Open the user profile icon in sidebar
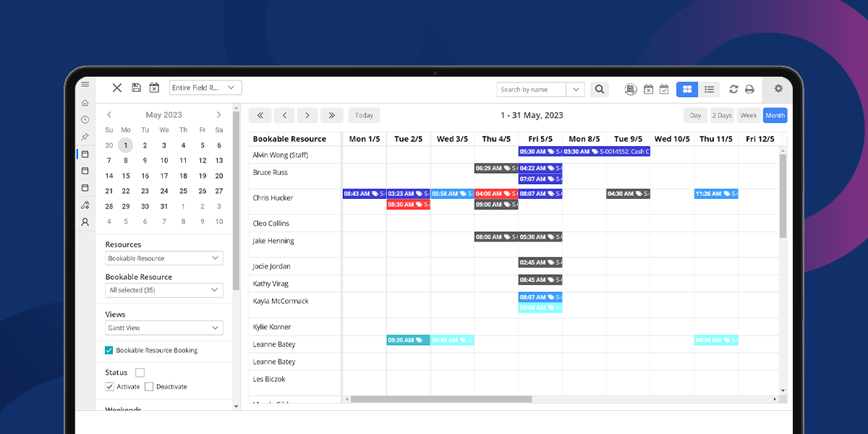This screenshot has height=434, width=868. (x=85, y=222)
